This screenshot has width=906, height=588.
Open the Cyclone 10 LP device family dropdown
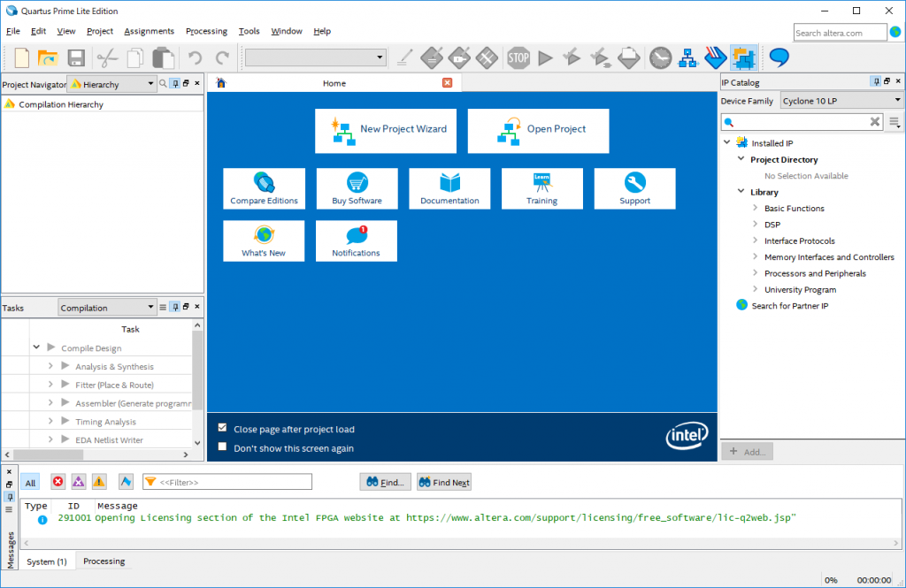pos(841,100)
